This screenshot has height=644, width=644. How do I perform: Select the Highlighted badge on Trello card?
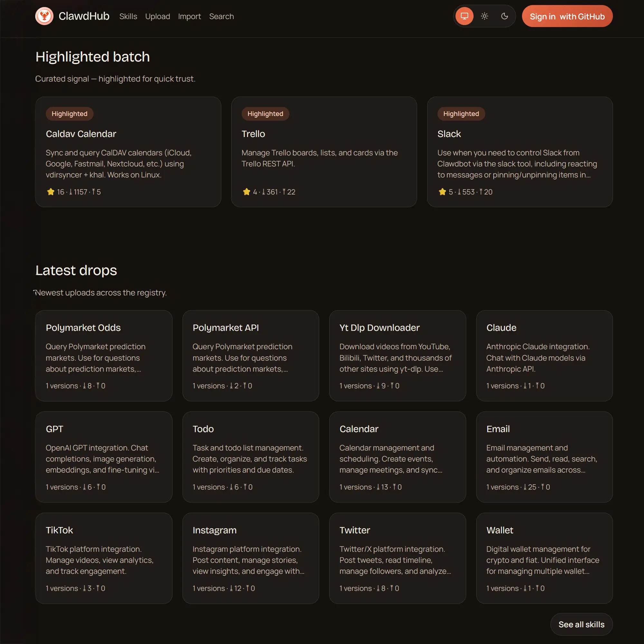265,114
